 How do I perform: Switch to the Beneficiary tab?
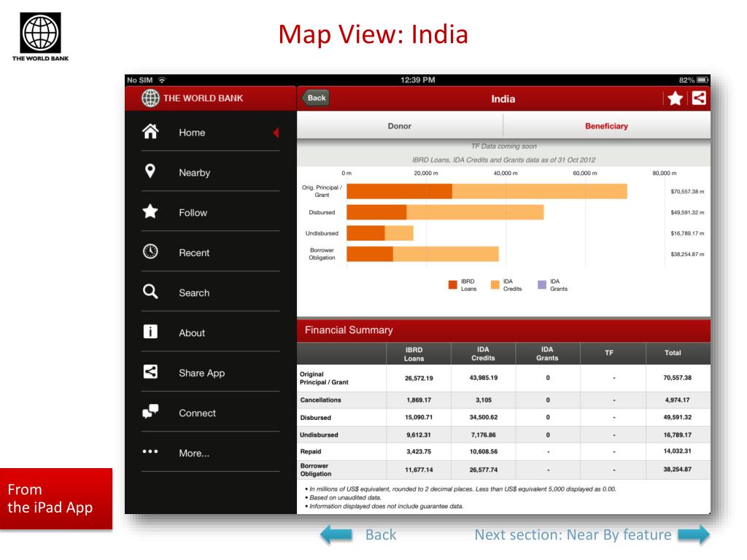[x=606, y=125]
